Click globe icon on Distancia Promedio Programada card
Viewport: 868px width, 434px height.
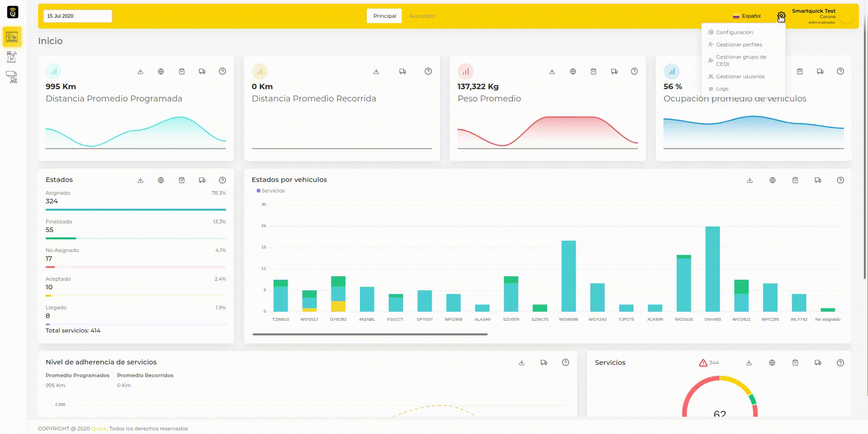(161, 71)
